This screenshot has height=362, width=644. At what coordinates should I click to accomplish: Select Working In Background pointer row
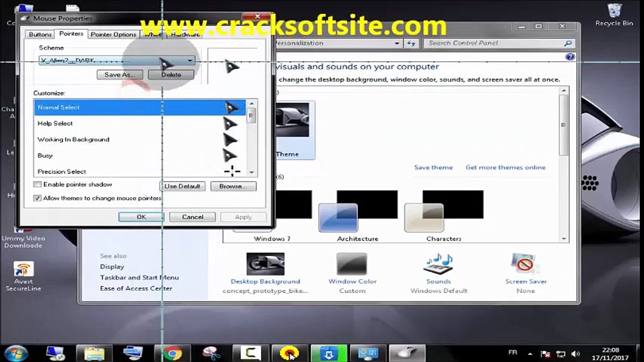tap(140, 139)
